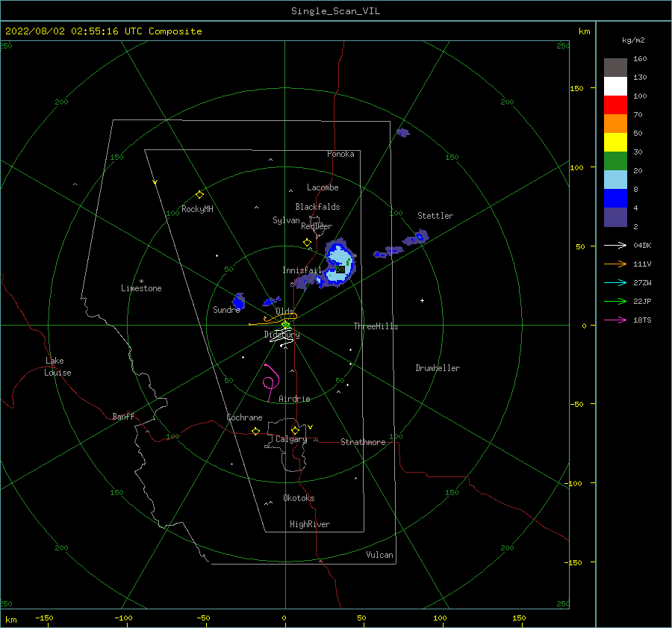Click the RockyMH label

tap(197, 209)
